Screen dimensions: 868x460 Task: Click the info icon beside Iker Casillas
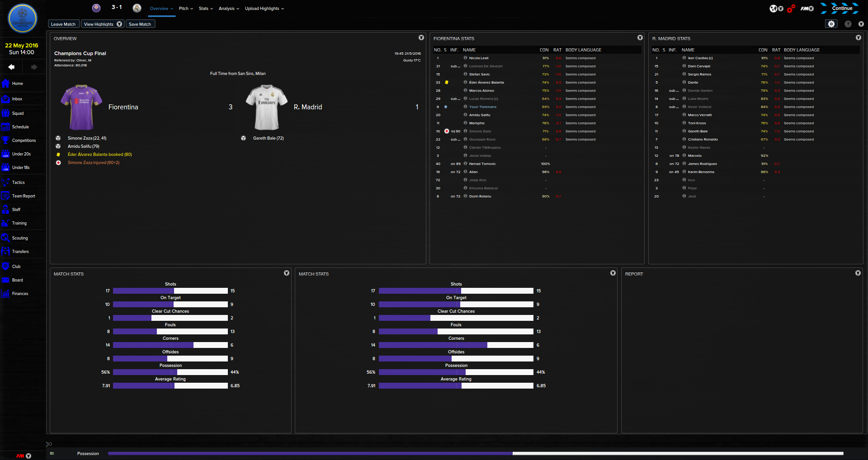684,58
